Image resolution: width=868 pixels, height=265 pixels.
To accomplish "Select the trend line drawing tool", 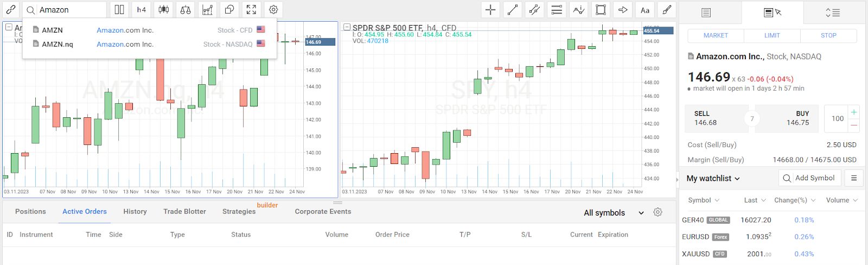I will 513,10.
